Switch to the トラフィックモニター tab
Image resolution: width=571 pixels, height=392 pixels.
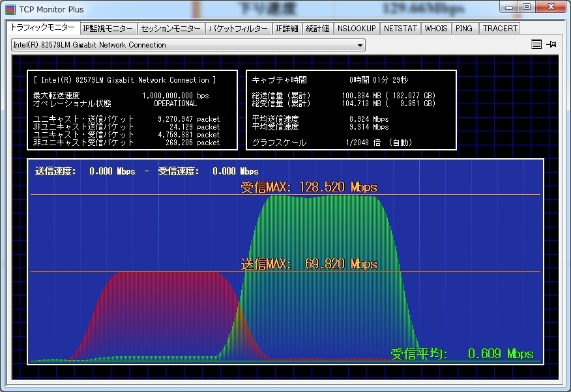[x=43, y=28]
